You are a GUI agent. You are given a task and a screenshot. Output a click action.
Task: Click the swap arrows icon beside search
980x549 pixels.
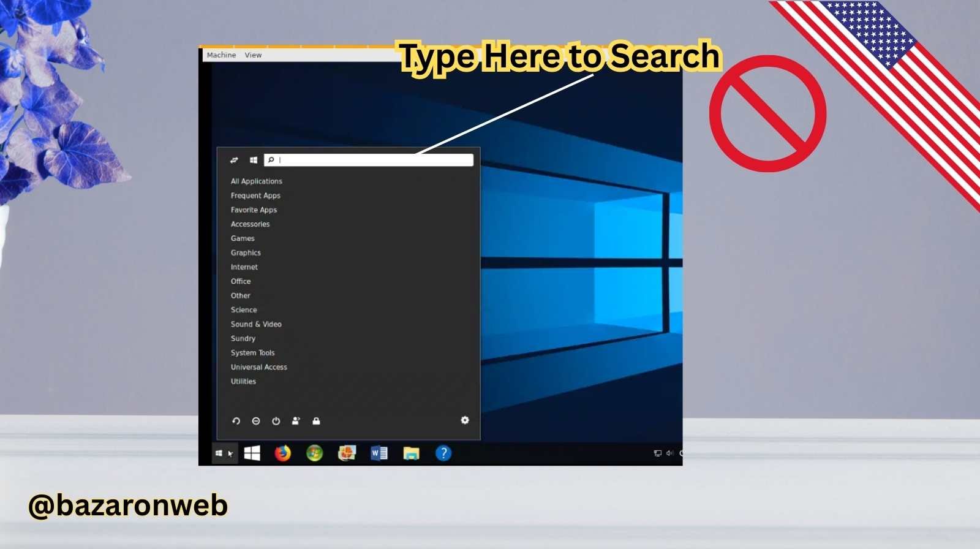pyautogui.click(x=234, y=160)
